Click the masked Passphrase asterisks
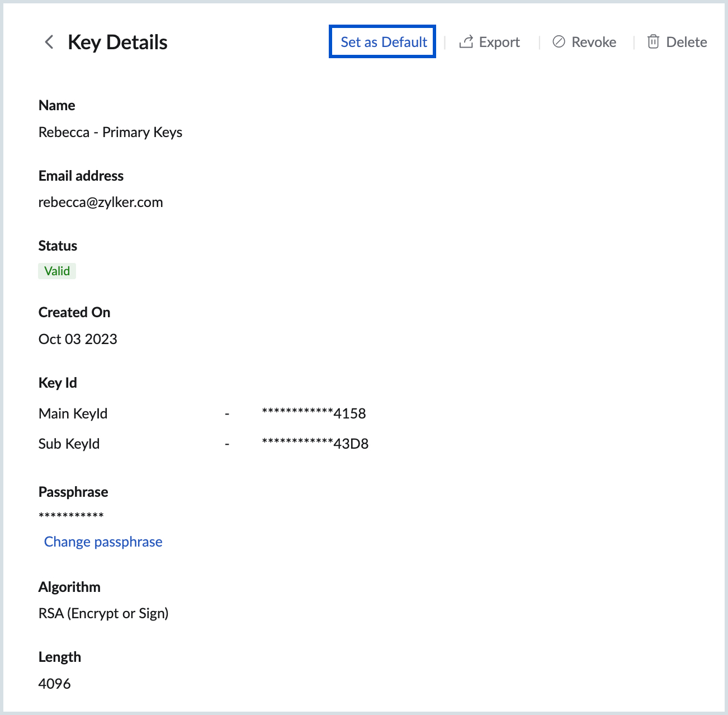 tap(71, 515)
